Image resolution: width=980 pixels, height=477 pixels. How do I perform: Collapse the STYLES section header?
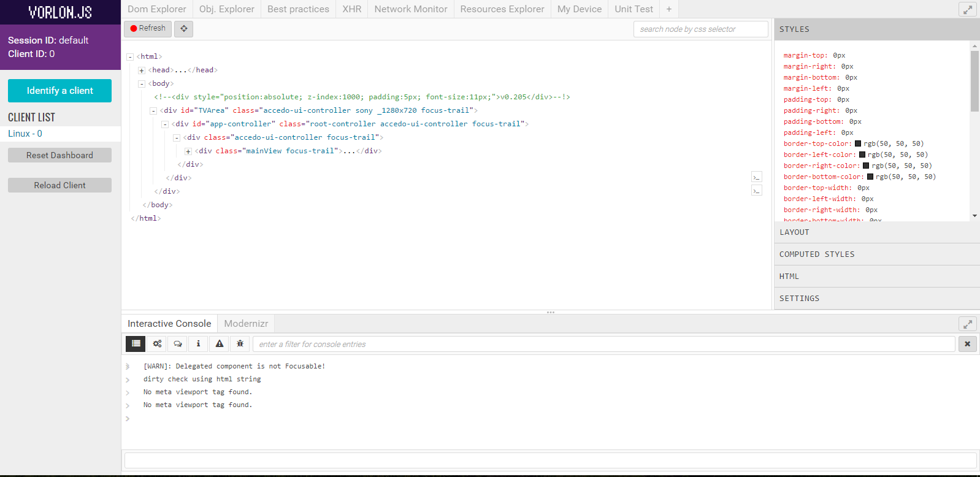coord(877,29)
